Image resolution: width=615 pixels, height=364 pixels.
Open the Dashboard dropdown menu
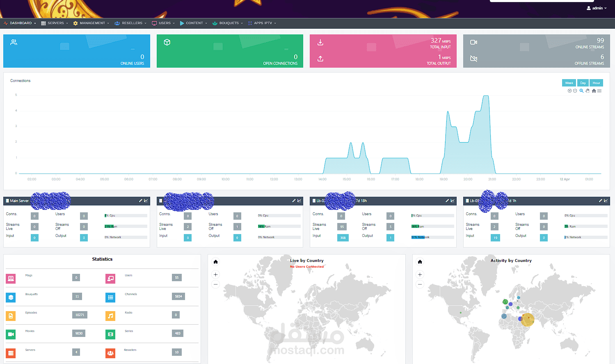point(20,23)
